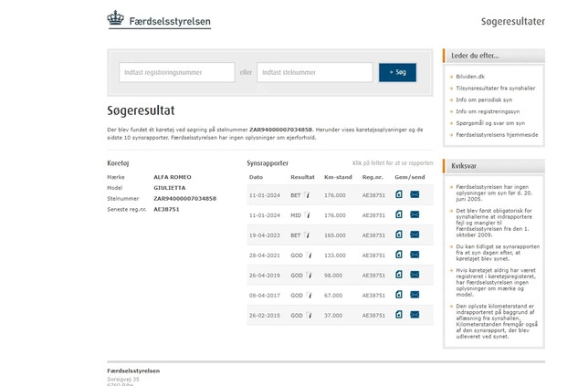Viewport: 588px width, 386px height.
Task: Click the 08-04-2017 date cell
Action: pos(265,296)
